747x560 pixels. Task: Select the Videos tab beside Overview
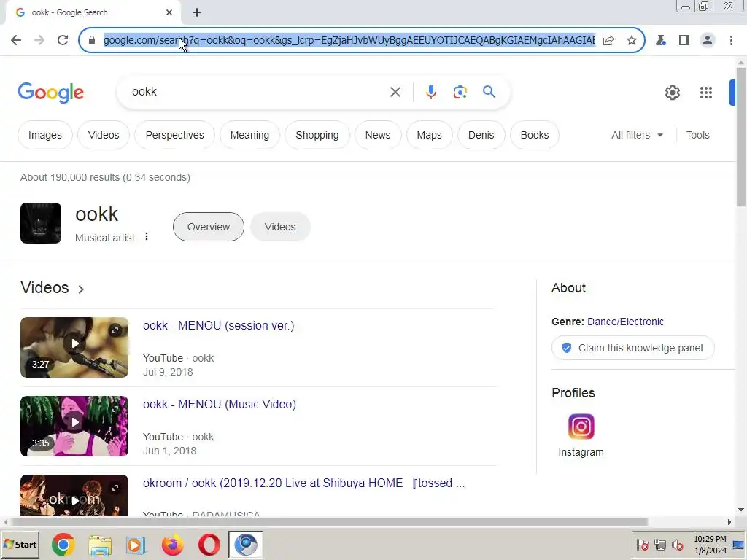(280, 227)
